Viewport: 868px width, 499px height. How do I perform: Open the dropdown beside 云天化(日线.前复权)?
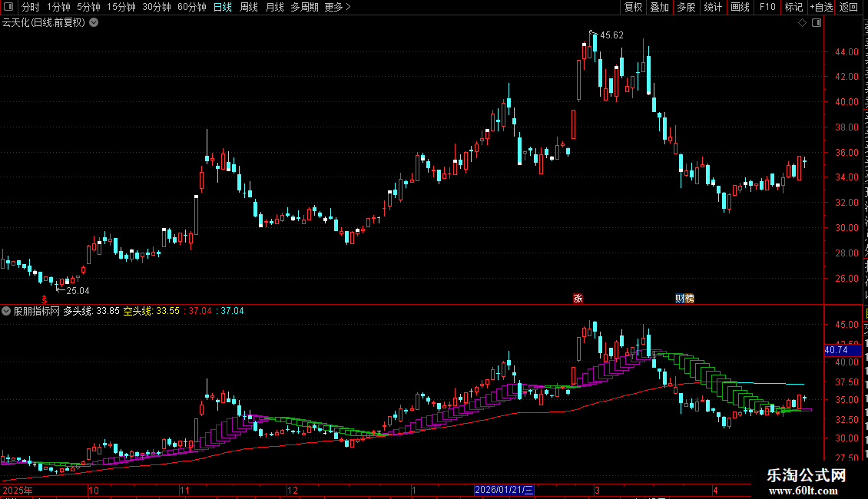click(94, 23)
